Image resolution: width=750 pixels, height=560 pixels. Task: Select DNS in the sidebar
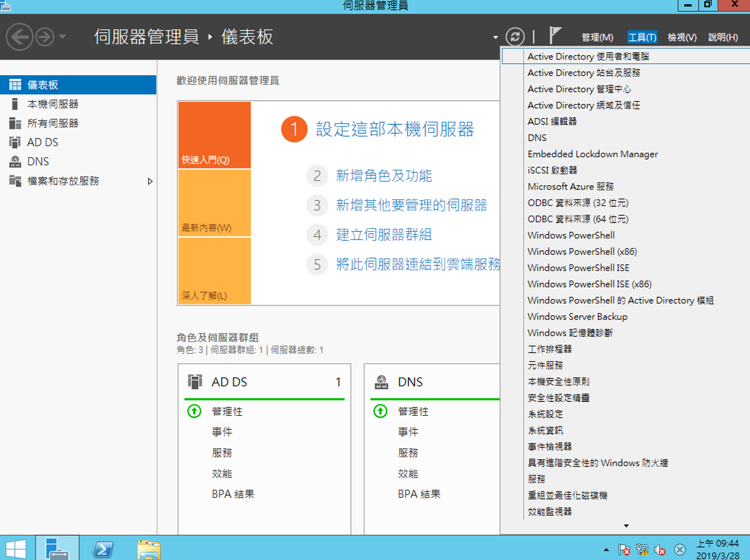pyautogui.click(x=78, y=162)
